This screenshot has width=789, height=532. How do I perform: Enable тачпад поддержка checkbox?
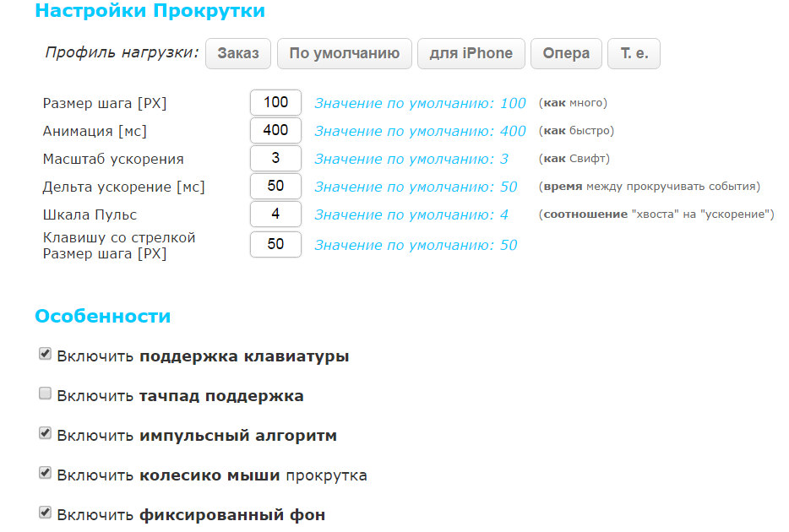pyautogui.click(x=46, y=394)
